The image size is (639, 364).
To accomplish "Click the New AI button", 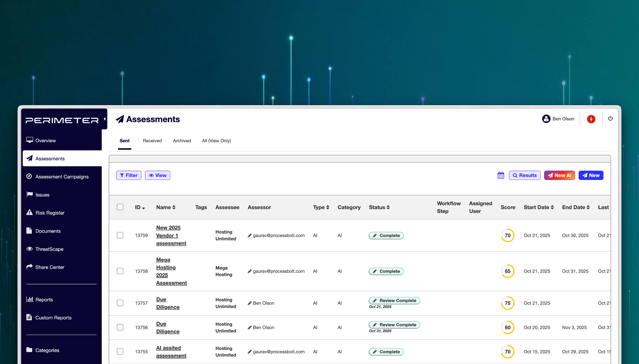I will tap(559, 175).
